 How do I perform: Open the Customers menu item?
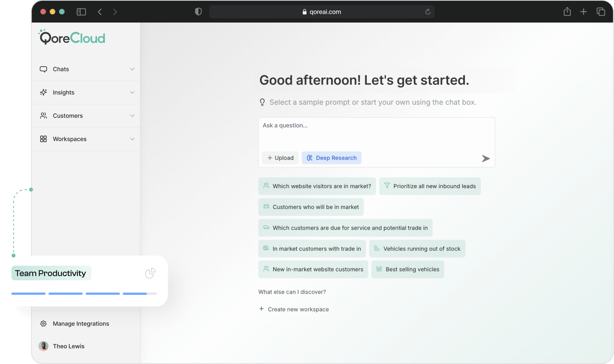click(x=68, y=116)
